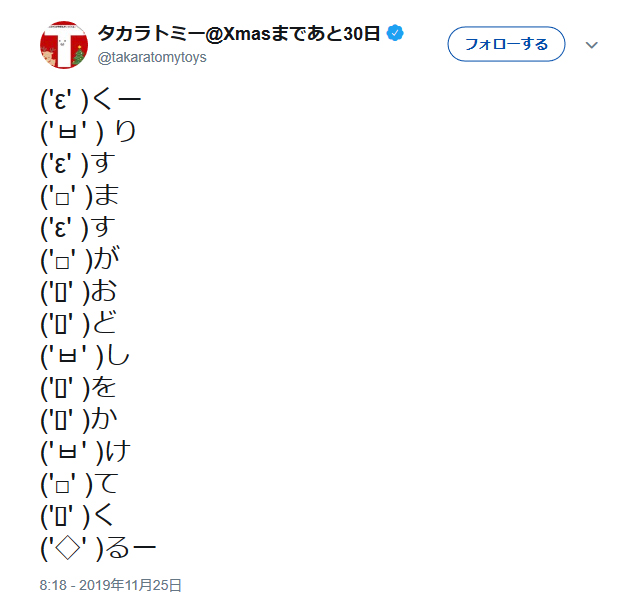This screenshot has height=603, width=640.
Task: Click the first tweet line ending in くー
Action: click(x=92, y=99)
